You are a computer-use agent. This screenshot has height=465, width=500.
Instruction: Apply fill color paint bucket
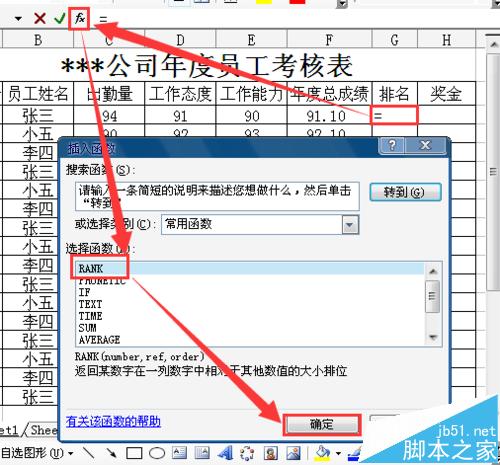pyautogui.click(x=322, y=453)
